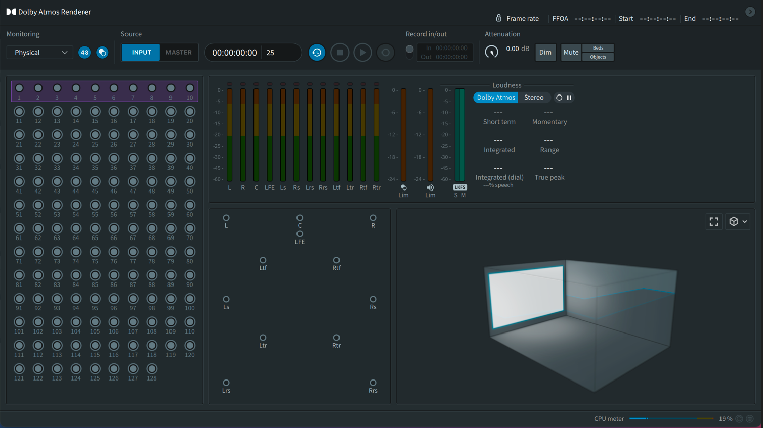763x428 pixels.
Task: Select the Ltf speaker in room layout
Action: tap(263, 260)
